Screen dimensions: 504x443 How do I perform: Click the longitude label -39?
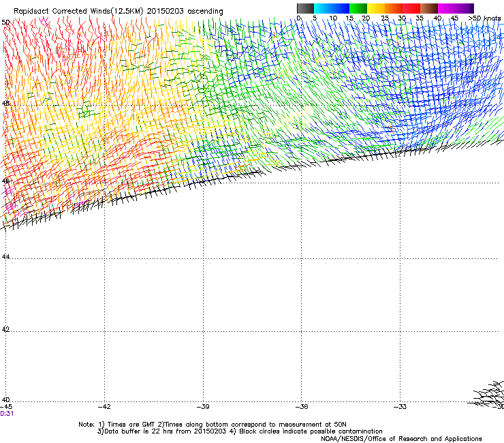tap(203, 407)
